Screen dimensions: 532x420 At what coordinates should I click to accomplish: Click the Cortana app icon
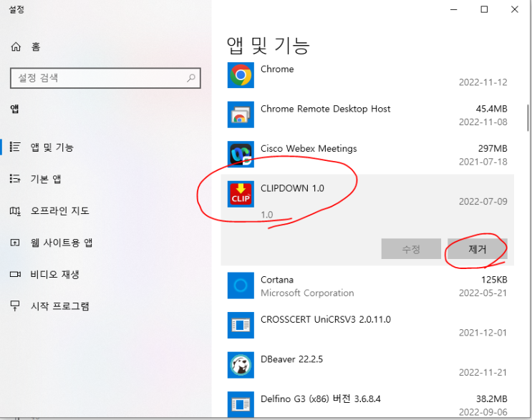click(x=241, y=285)
